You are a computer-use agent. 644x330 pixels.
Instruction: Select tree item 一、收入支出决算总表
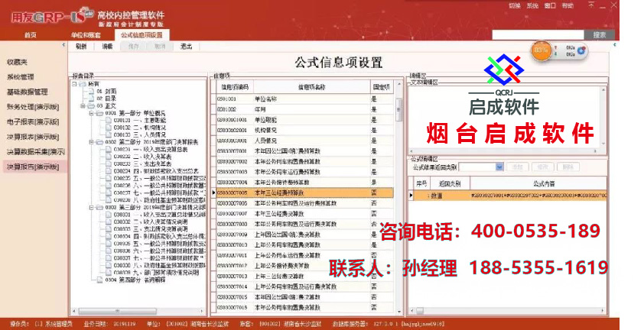151,150
